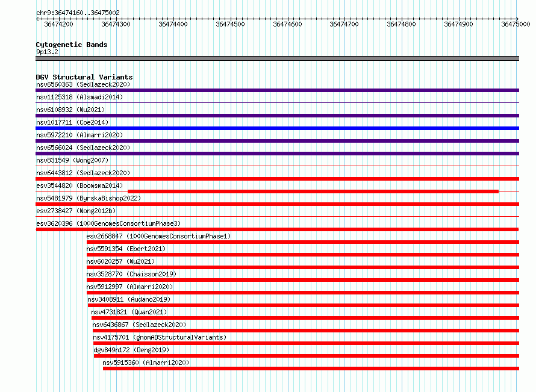536x392 pixels.
Task: Click the 36474300 ruler coordinate
Action: tap(116, 24)
